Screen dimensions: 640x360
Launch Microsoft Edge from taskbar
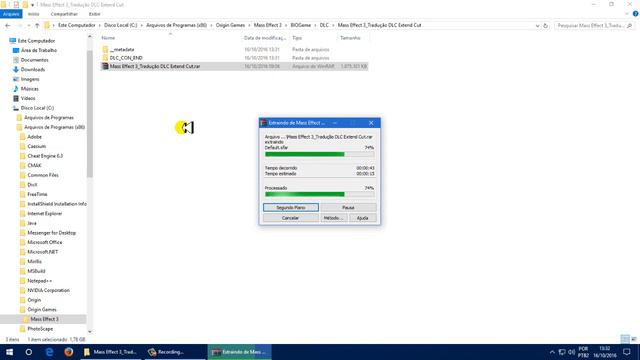pos(49,352)
